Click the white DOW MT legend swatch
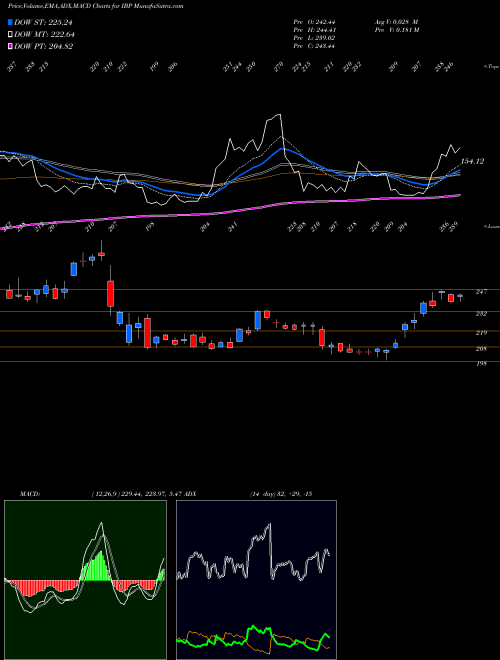This screenshot has height=660, width=500. [x=10, y=34]
